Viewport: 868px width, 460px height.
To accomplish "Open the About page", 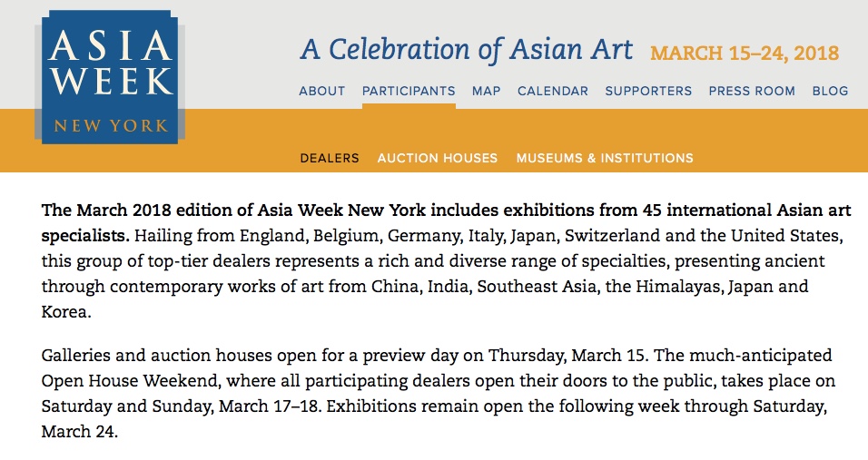I will (x=322, y=91).
